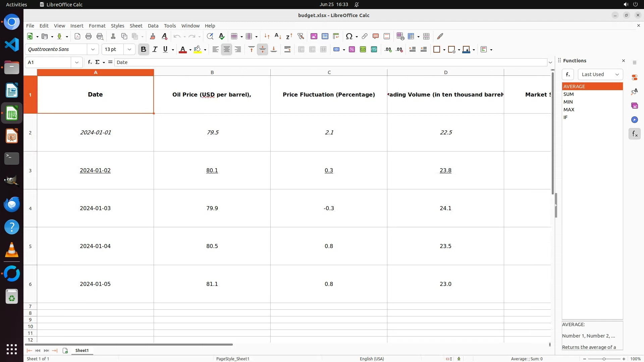Click the Format as Percent icon
644x362 pixels.
point(352,49)
